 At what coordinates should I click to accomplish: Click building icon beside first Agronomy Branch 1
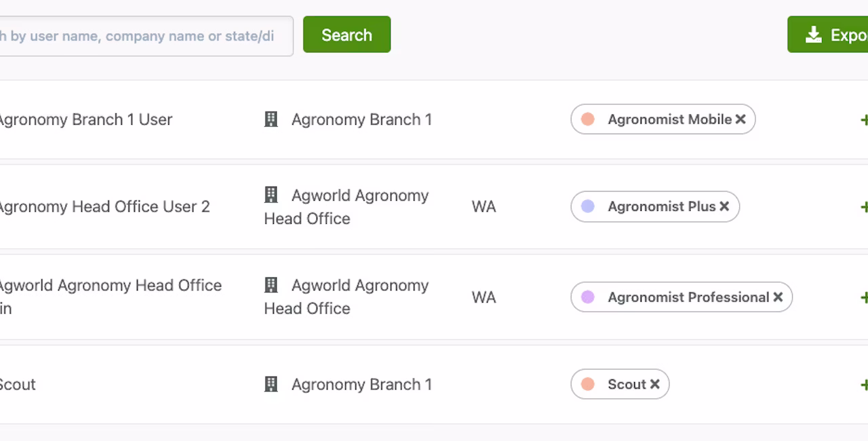coord(271,119)
